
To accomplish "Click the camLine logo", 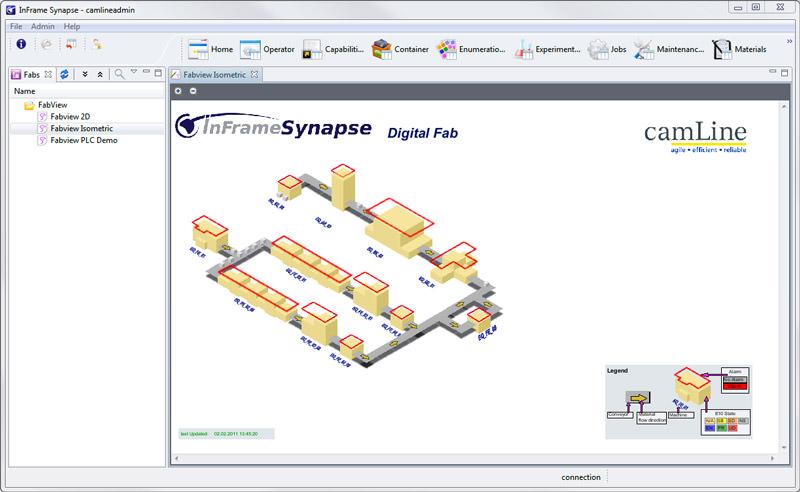I will pyautogui.click(x=695, y=136).
